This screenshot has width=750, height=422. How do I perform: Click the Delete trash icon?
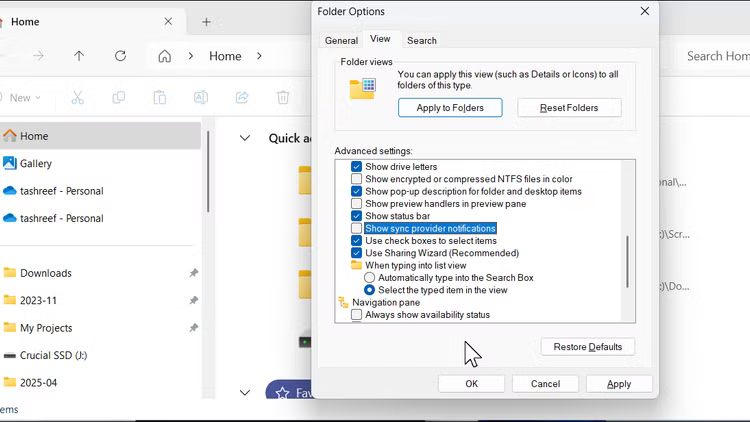coord(283,97)
